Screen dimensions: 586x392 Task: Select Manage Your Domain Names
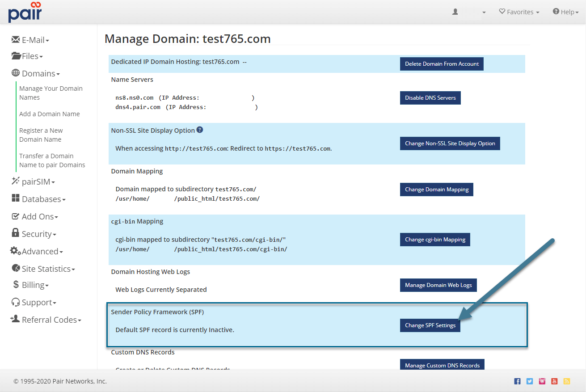[51, 93]
